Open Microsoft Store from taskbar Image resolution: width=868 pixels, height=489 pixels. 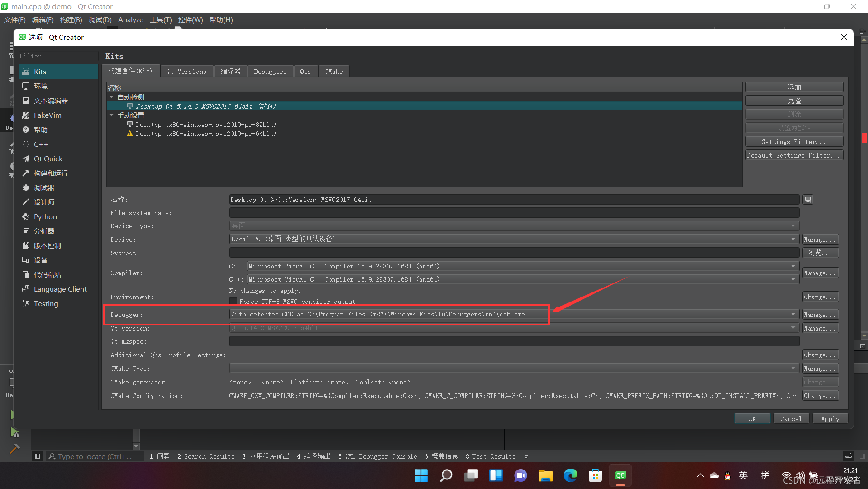tap(595, 475)
